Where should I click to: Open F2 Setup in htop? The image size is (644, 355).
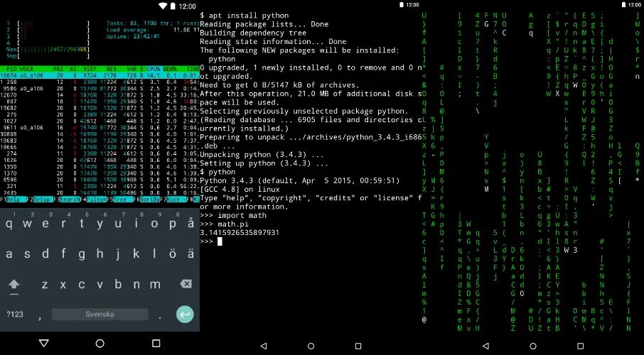pyautogui.click(x=40, y=200)
